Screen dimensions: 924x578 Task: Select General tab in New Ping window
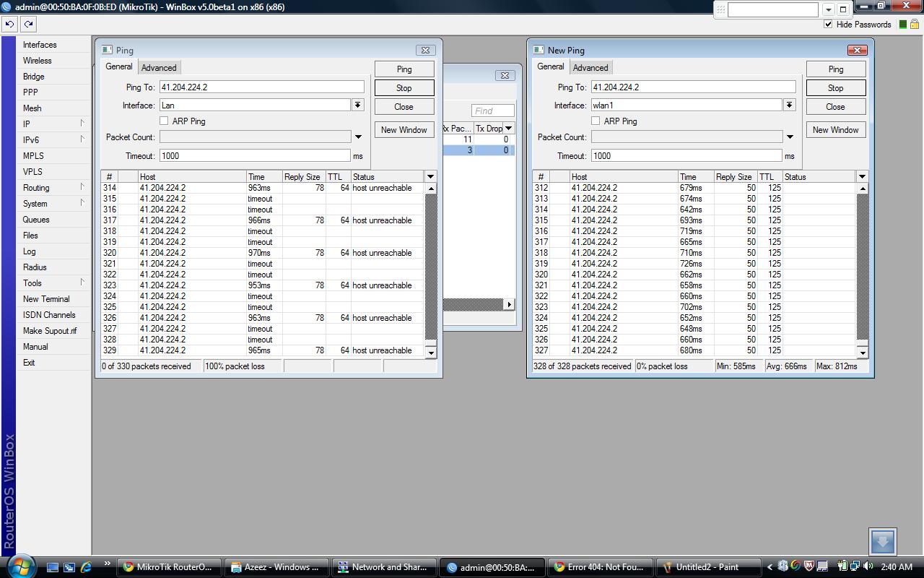click(x=550, y=66)
